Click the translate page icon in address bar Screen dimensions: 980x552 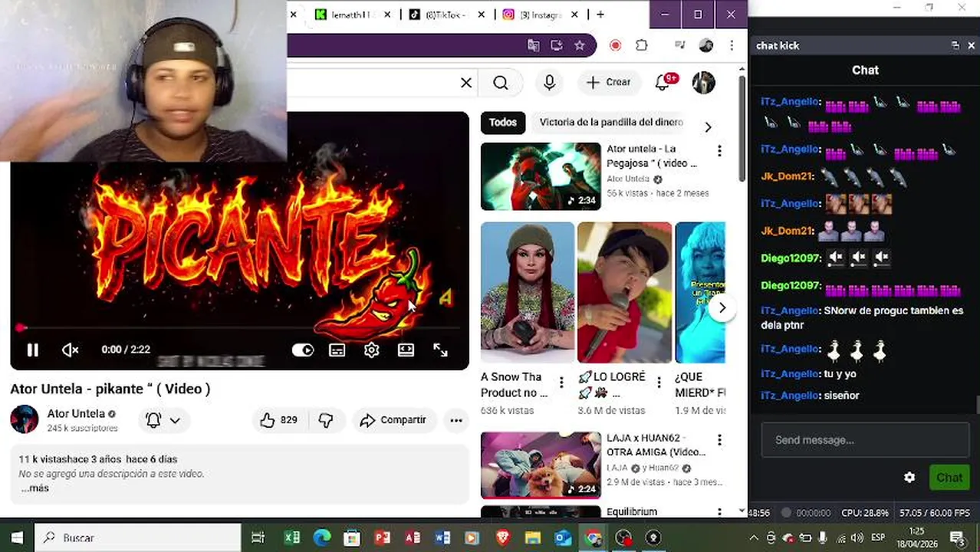pos(534,46)
